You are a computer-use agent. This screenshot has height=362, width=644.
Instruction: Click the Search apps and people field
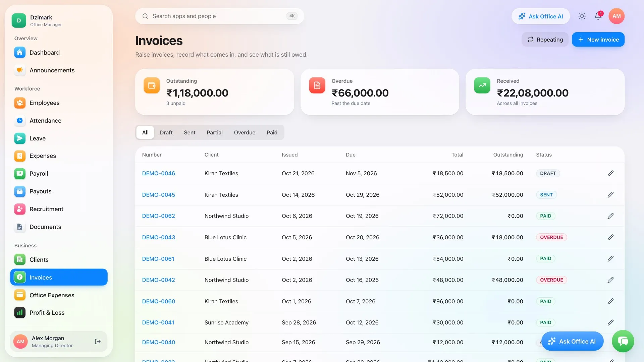click(220, 16)
